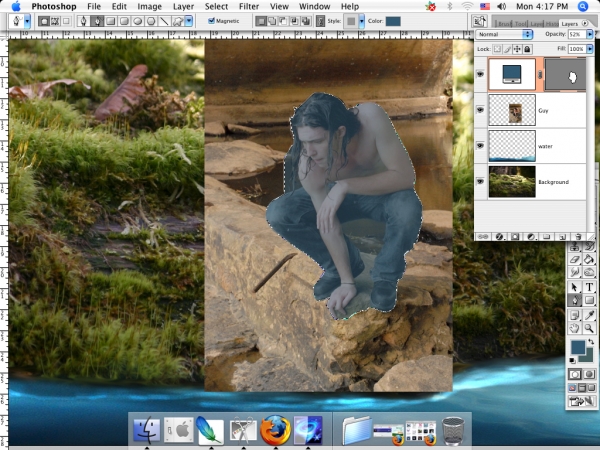Open the Opacity slider arrow
The height and width of the screenshot is (450, 600).
pyautogui.click(x=590, y=34)
